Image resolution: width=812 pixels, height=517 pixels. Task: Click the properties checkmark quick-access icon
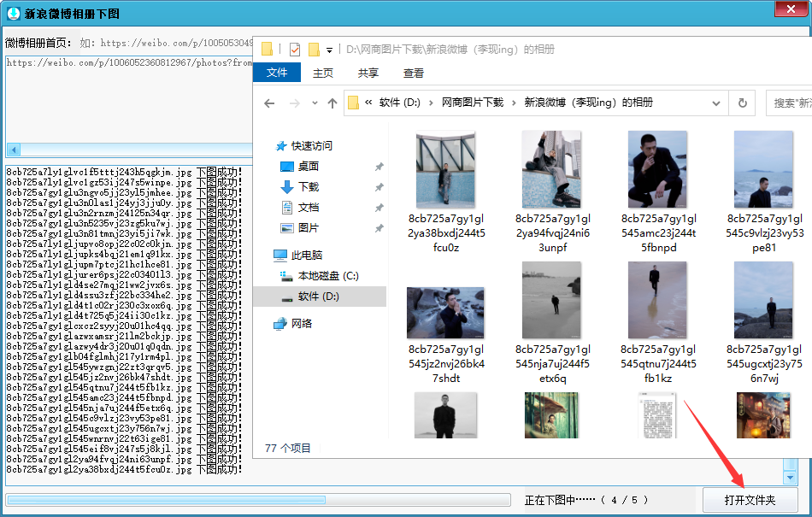point(295,50)
